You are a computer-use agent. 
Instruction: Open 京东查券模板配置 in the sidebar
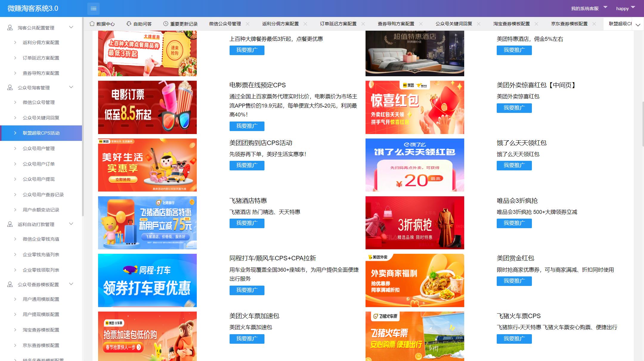(41, 345)
